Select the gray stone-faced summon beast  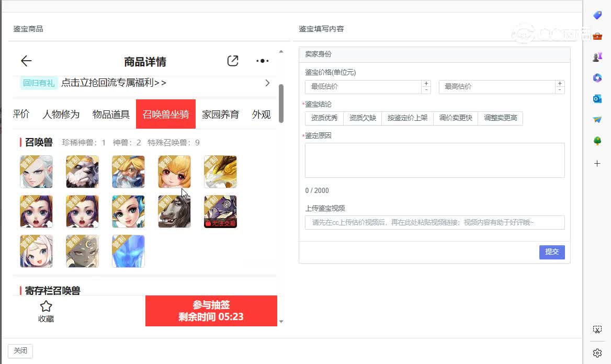pyautogui.click(x=82, y=252)
